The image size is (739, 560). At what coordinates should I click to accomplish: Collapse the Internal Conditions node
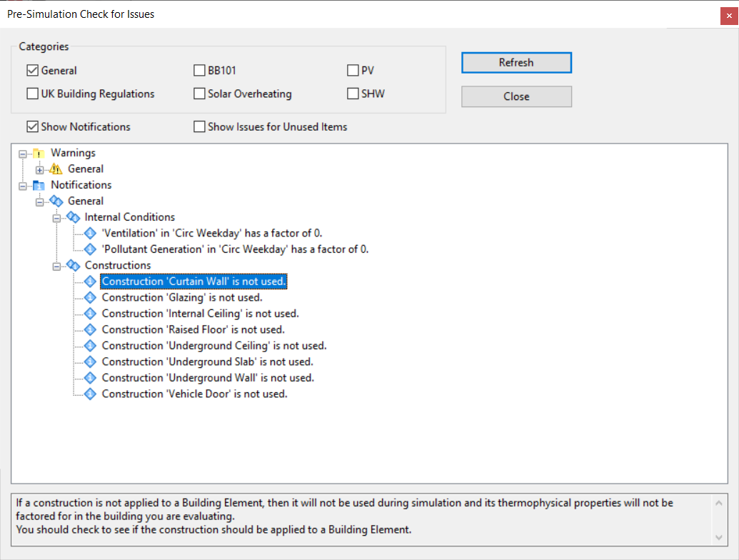(x=56, y=219)
